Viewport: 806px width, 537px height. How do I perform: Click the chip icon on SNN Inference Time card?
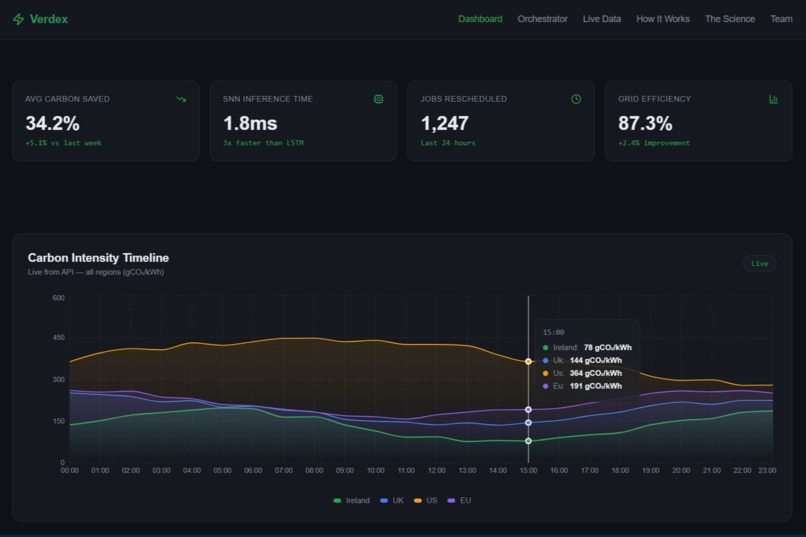click(x=378, y=99)
